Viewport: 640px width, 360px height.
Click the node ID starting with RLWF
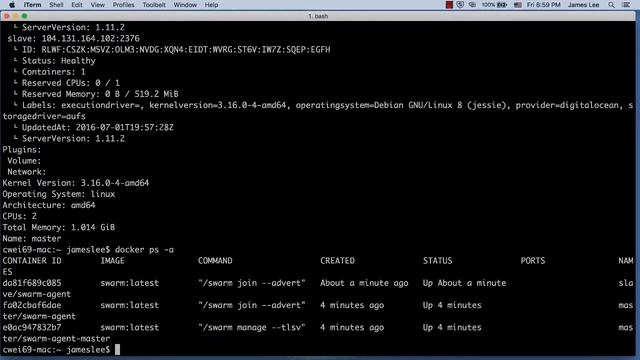point(186,49)
